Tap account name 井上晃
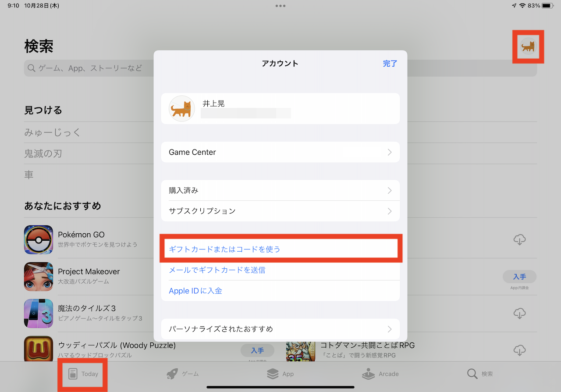 [213, 103]
